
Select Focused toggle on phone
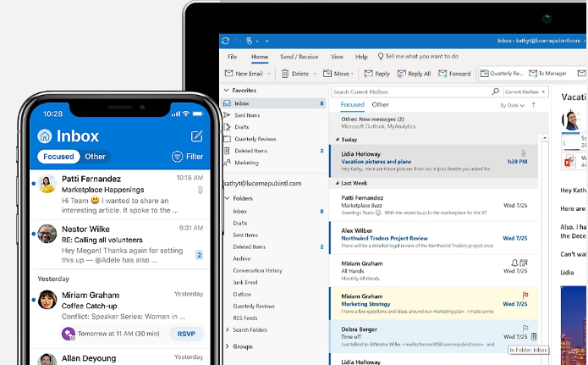pos(58,157)
